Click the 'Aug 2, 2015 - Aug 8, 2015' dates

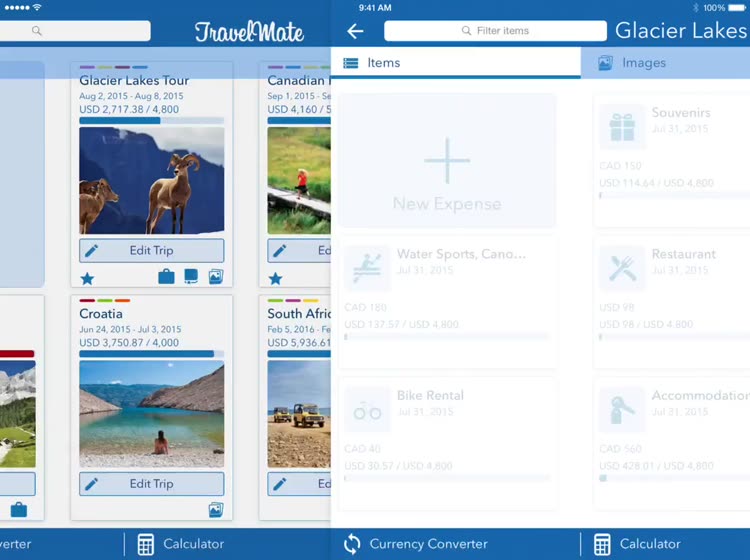click(x=132, y=96)
